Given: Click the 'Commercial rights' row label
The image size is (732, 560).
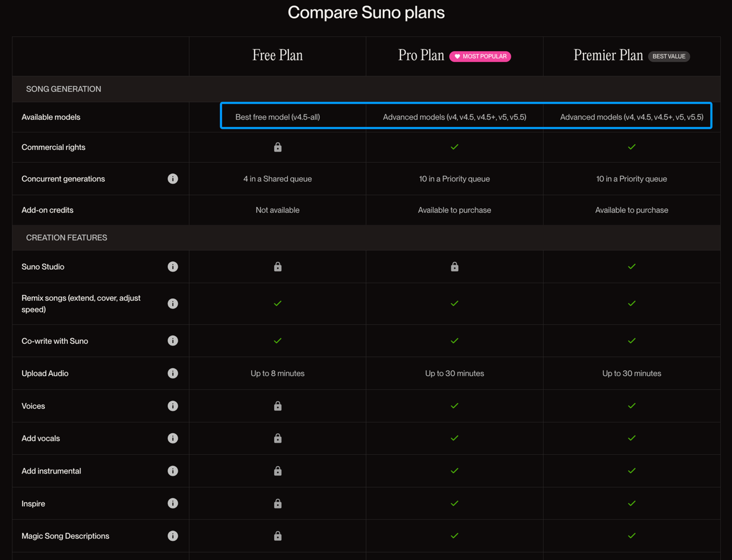Looking at the screenshot, I should coord(54,147).
